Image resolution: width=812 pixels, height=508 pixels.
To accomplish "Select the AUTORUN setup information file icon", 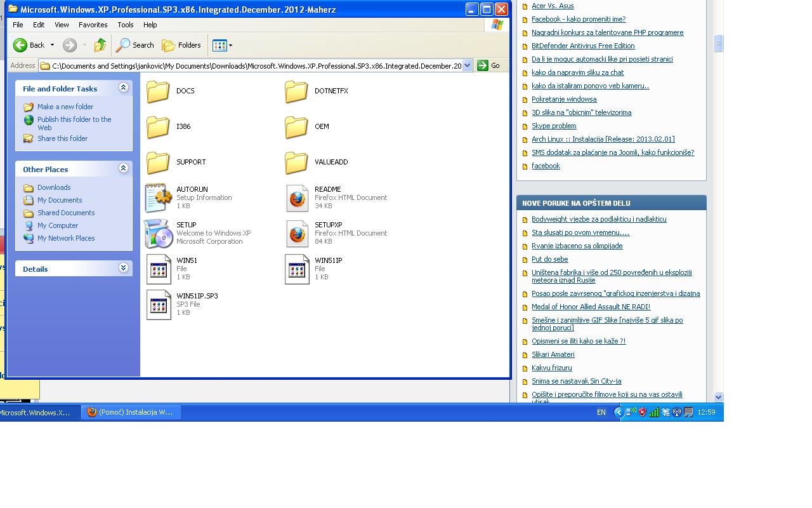I will (158, 197).
